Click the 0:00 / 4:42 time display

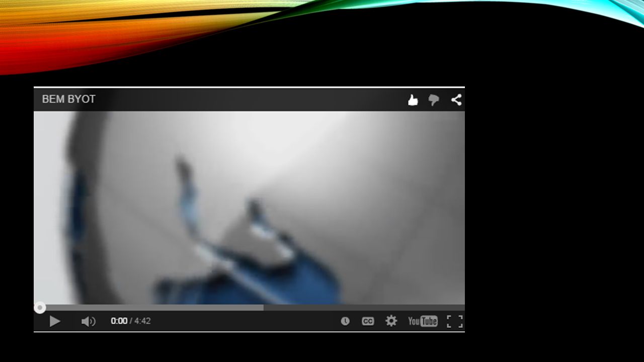click(131, 321)
